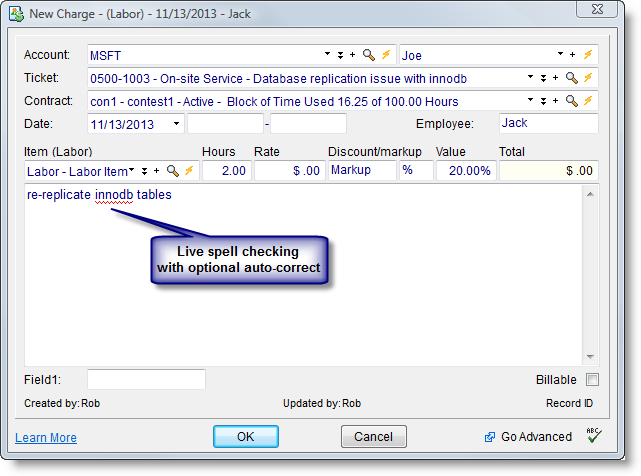
Task: Open the Account MSFT dropdown
Action: (x=327, y=55)
